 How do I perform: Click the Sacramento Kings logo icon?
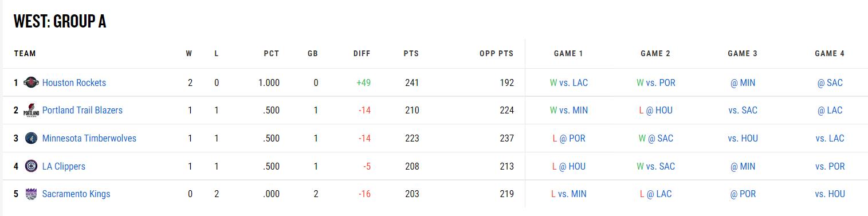31,194
